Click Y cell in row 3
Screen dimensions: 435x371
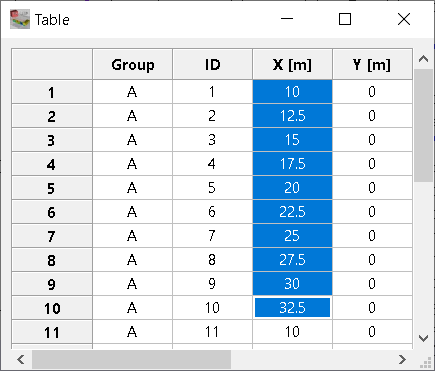(372, 140)
